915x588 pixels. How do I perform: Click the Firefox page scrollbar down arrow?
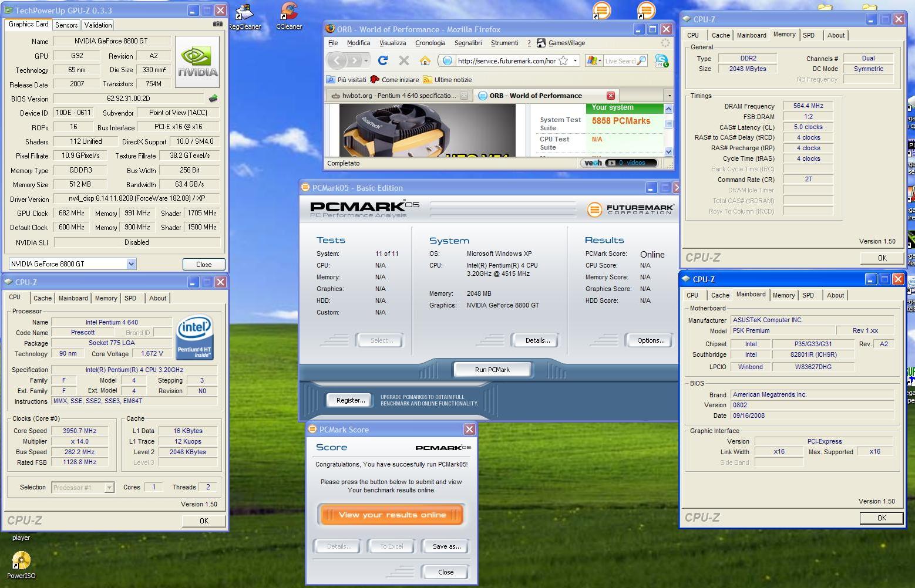click(668, 151)
